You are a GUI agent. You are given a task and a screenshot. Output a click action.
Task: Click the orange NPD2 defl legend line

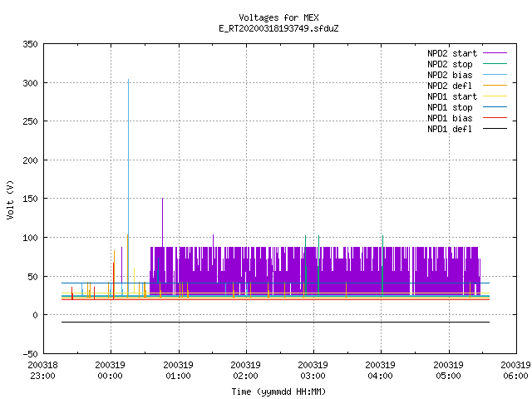pyautogui.click(x=495, y=85)
